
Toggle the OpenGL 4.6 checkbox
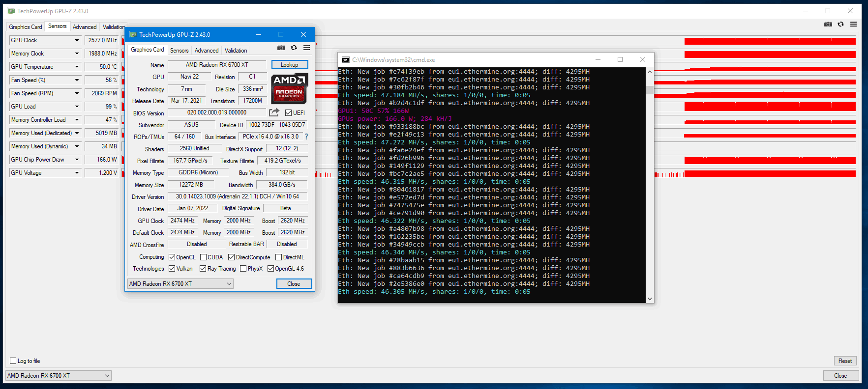[270, 269]
